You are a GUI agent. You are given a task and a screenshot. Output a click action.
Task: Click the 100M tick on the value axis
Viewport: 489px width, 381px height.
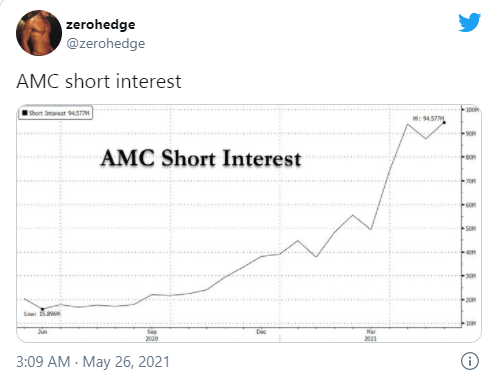pos(472,110)
